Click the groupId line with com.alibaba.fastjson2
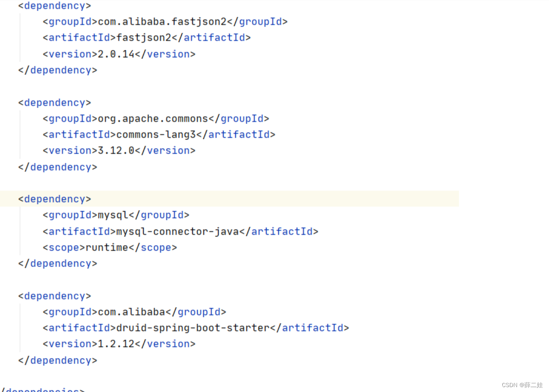The width and height of the screenshot is (549, 392). tap(165, 22)
